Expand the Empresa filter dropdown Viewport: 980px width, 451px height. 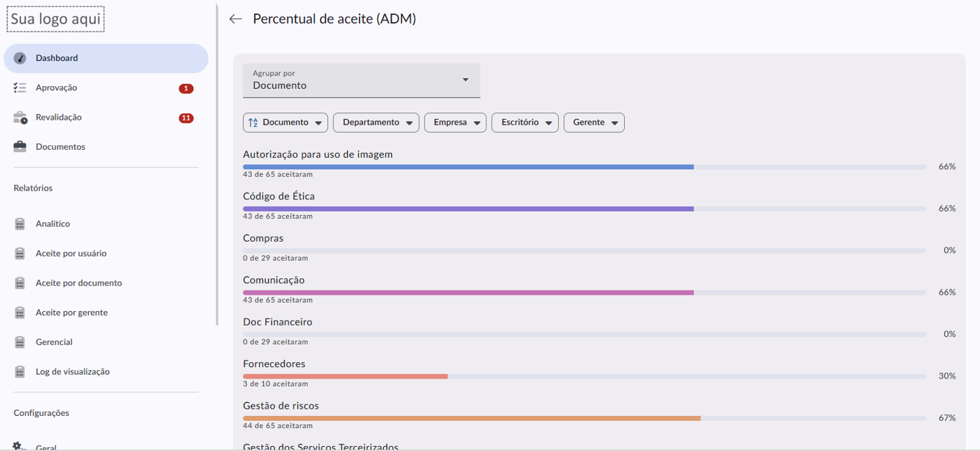click(x=456, y=123)
